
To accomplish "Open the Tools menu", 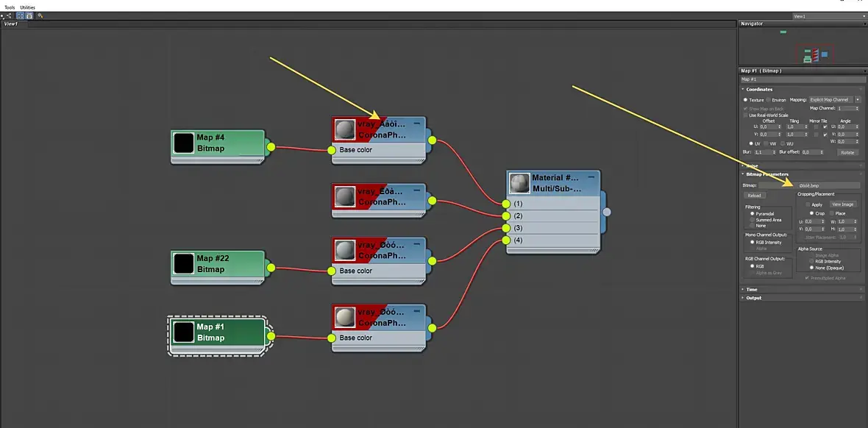I will tap(10, 7).
